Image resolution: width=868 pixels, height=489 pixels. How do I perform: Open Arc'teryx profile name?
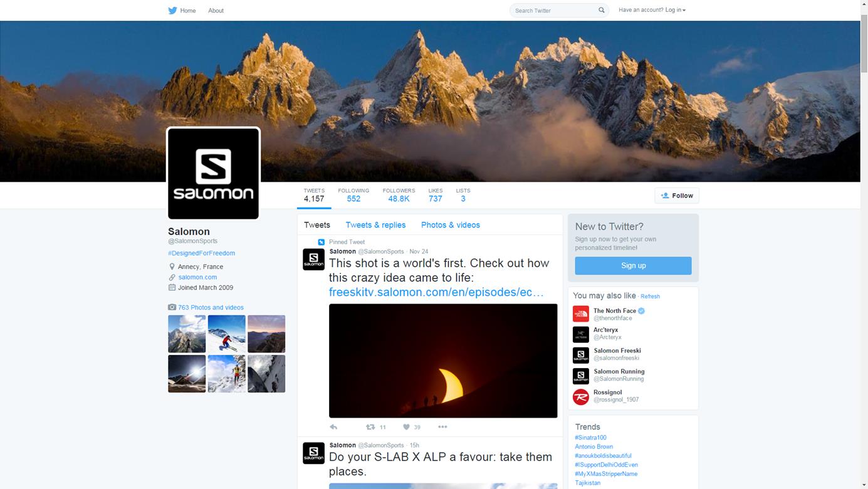[606, 330]
